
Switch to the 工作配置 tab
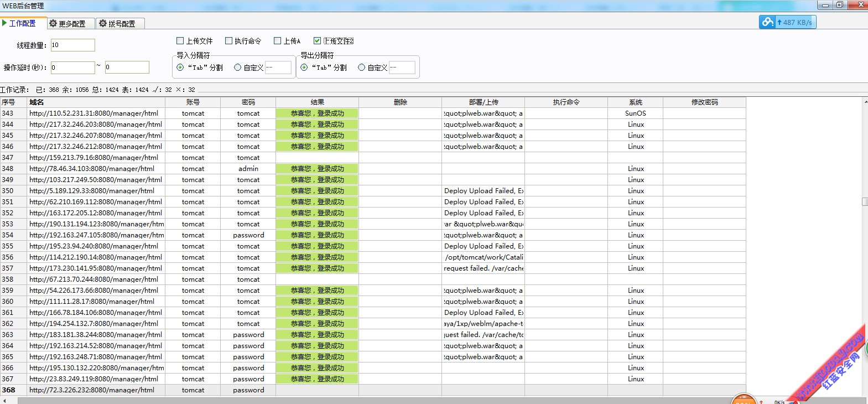pyautogui.click(x=22, y=23)
